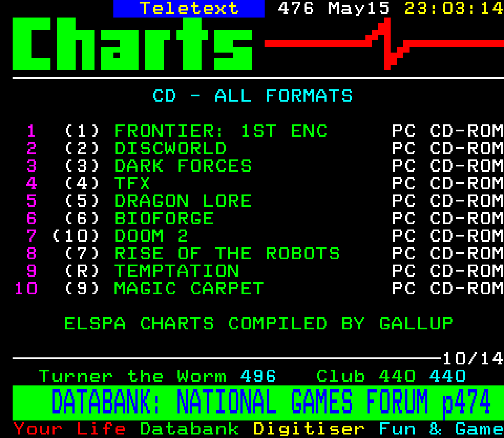Open the Turner the Worm page 496 link
Screen dimensions: 504x438
(x=157, y=376)
